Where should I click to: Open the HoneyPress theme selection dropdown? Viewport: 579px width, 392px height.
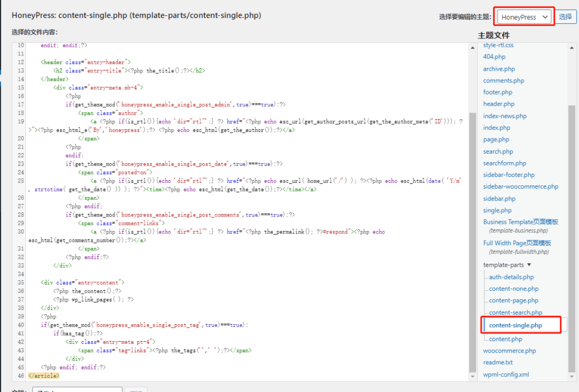tap(524, 17)
